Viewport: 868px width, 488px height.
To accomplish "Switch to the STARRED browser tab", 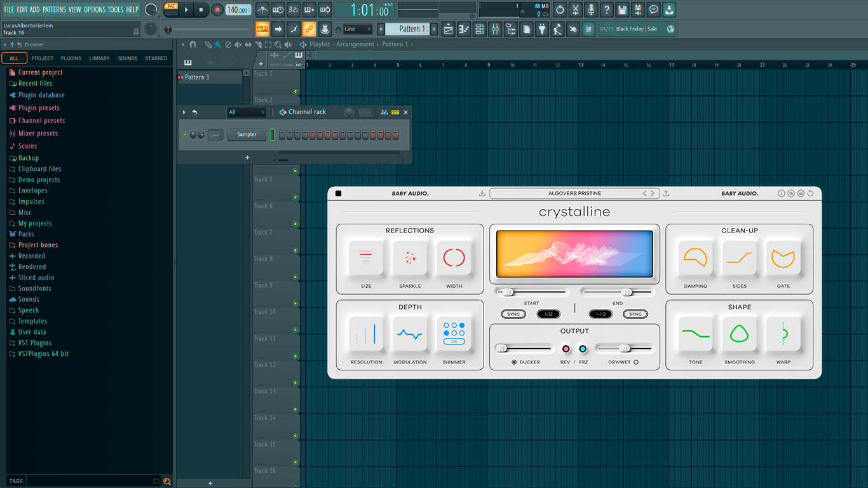I will point(156,58).
